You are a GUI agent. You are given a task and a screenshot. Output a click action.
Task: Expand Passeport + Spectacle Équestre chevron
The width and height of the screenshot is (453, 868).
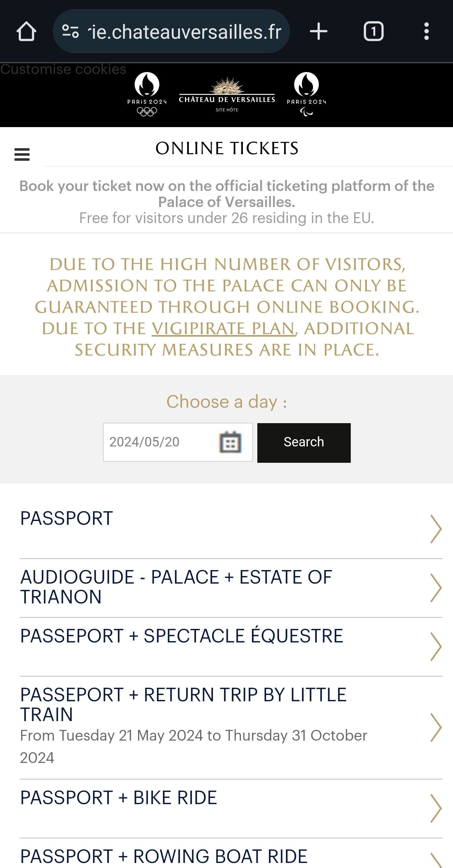coord(436,647)
